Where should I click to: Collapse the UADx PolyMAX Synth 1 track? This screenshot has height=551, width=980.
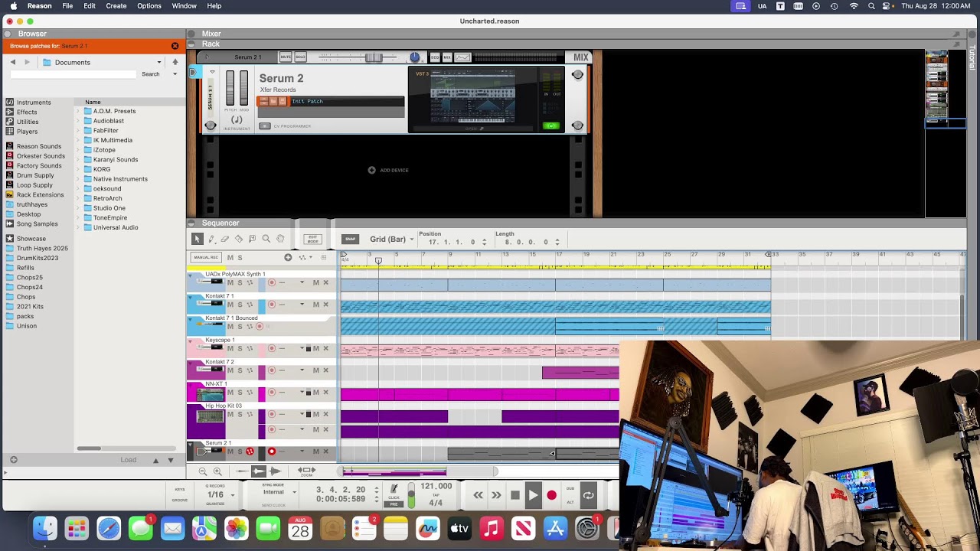(191, 276)
